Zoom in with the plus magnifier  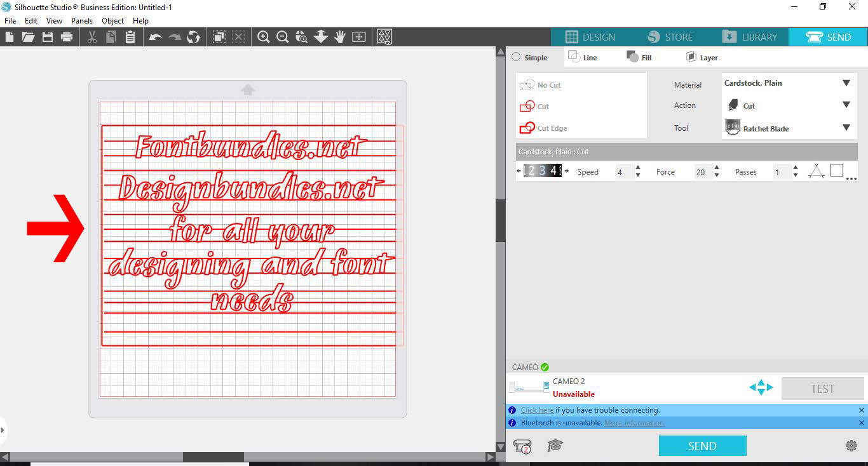[264, 37]
